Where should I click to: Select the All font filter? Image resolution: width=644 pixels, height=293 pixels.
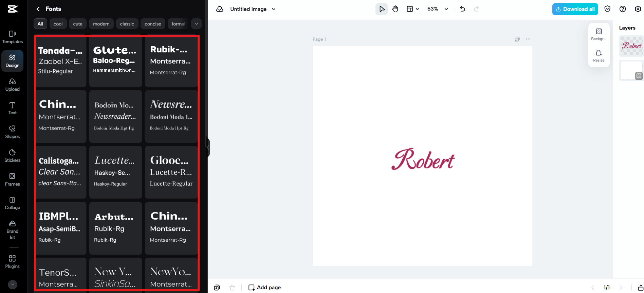click(40, 24)
